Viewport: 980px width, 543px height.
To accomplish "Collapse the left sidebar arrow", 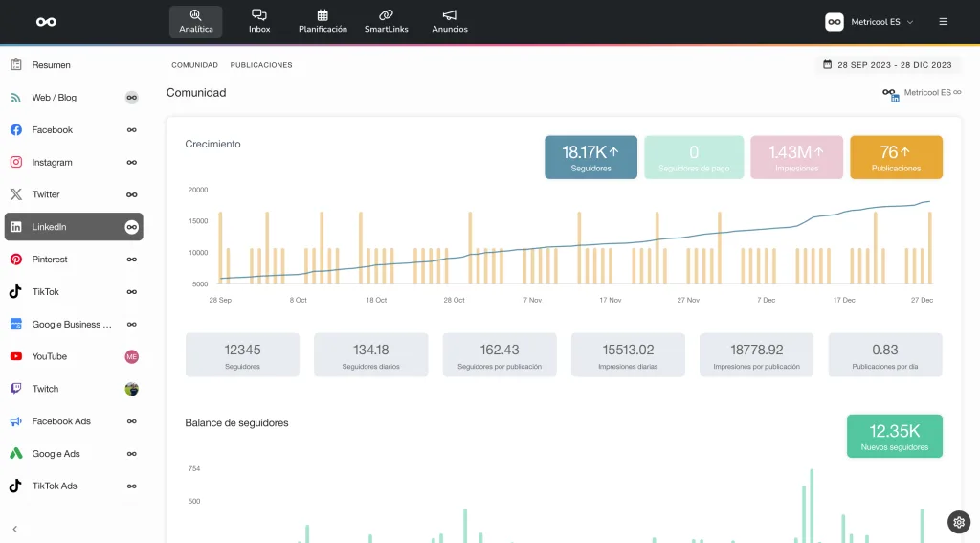I will pyautogui.click(x=15, y=529).
